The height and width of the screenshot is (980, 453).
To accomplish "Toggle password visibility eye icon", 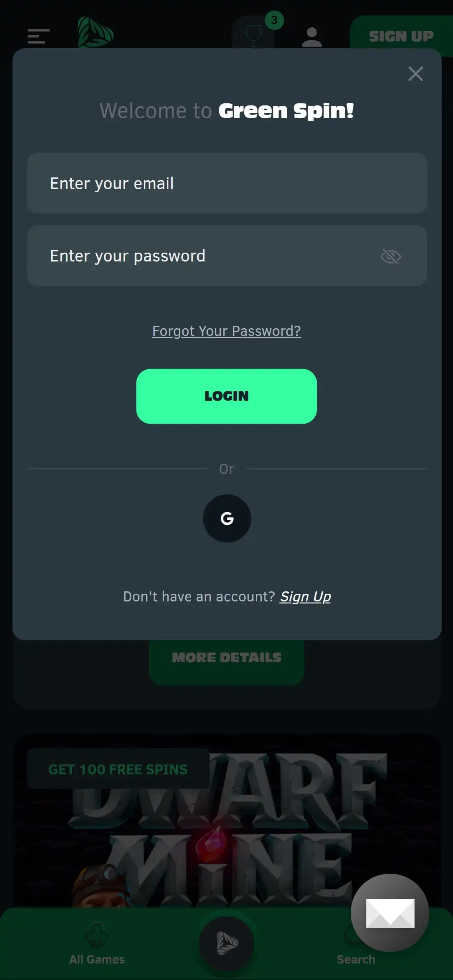I will (391, 256).
